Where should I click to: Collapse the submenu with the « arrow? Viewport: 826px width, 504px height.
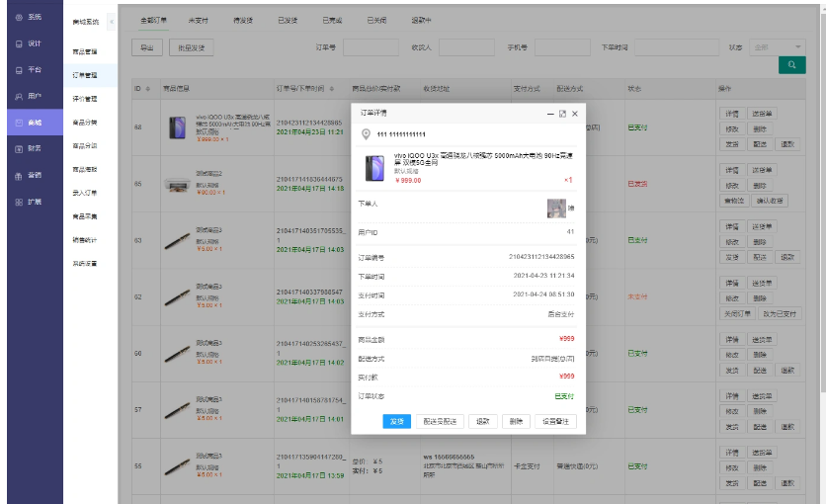coord(111,22)
